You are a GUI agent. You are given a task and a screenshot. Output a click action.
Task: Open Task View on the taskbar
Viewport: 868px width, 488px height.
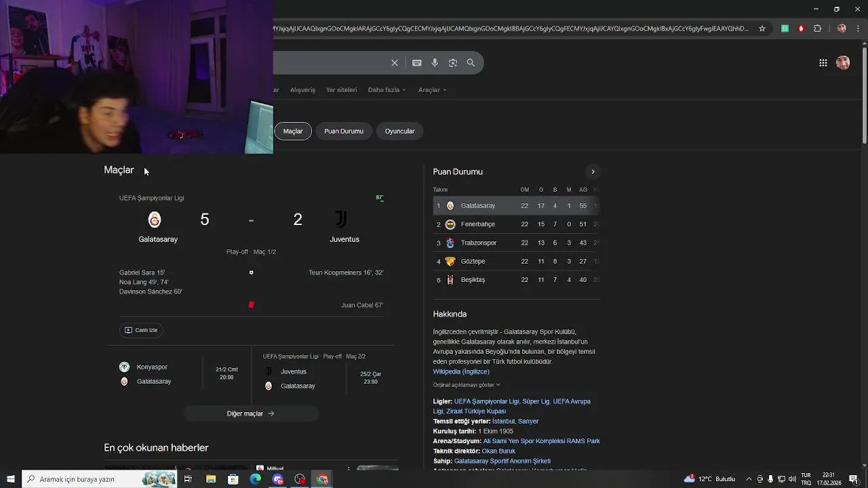(188, 479)
